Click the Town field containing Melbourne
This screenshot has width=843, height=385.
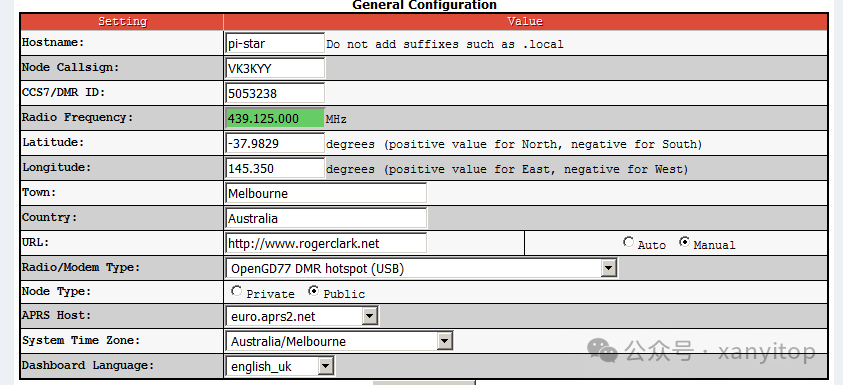coord(326,193)
